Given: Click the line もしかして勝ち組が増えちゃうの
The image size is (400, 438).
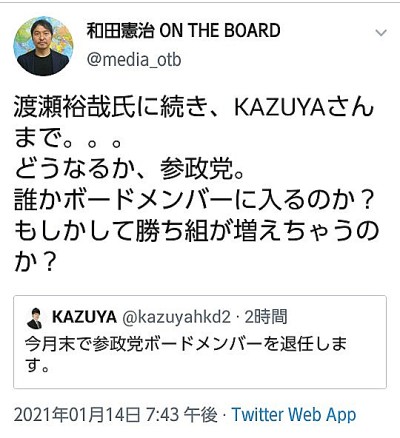Looking at the screenshot, I should click(196, 231).
